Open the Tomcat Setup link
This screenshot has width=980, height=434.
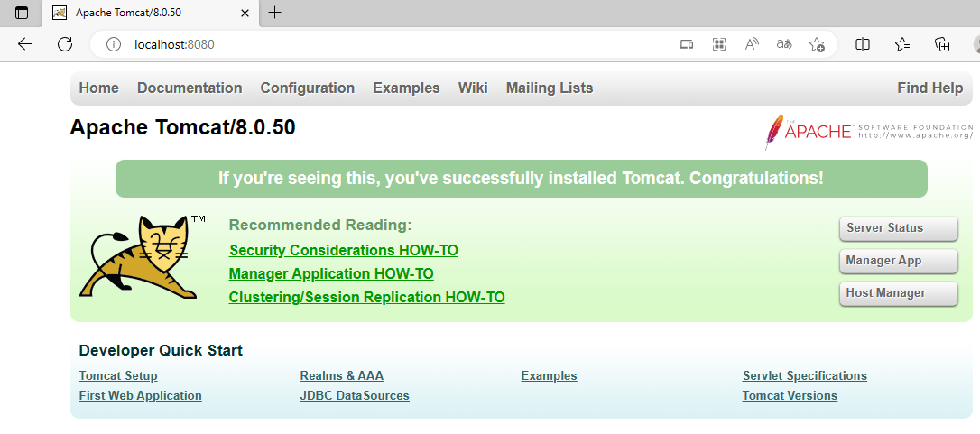118,376
